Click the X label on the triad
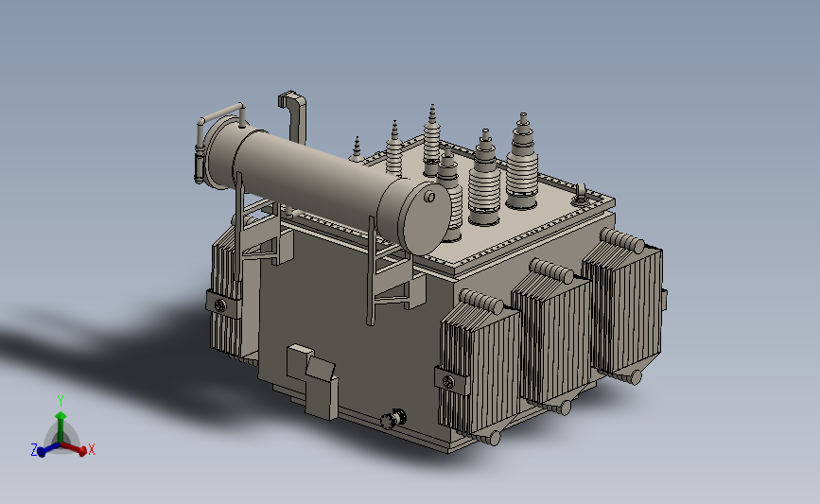 tap(92, 449)
